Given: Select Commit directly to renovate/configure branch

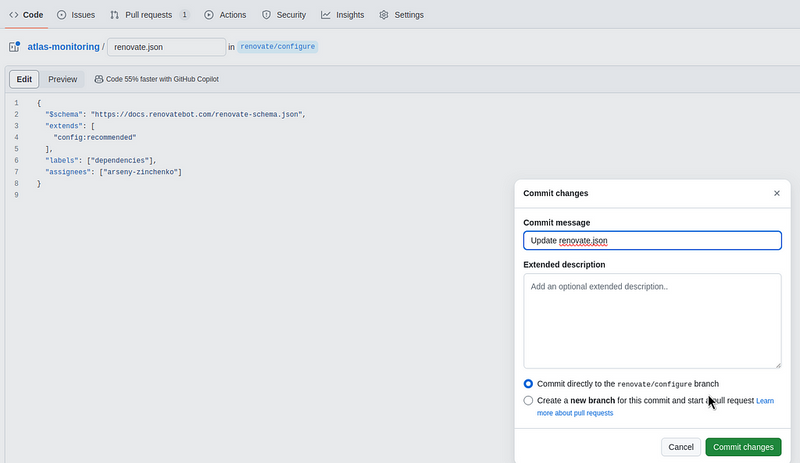Looking at the screenshot, I should 528,384.
